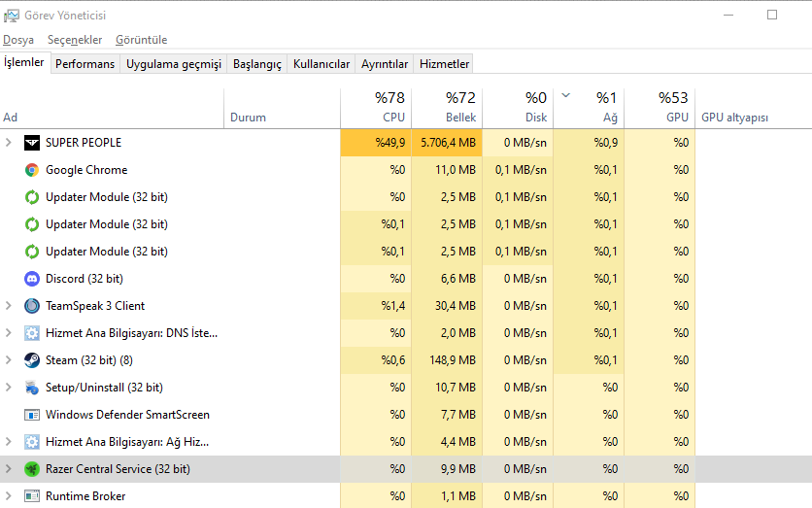Click the TeamSpeak 3 Client icon
The height and width of the screenshot is (508, 812).
[x=32, y=306]
